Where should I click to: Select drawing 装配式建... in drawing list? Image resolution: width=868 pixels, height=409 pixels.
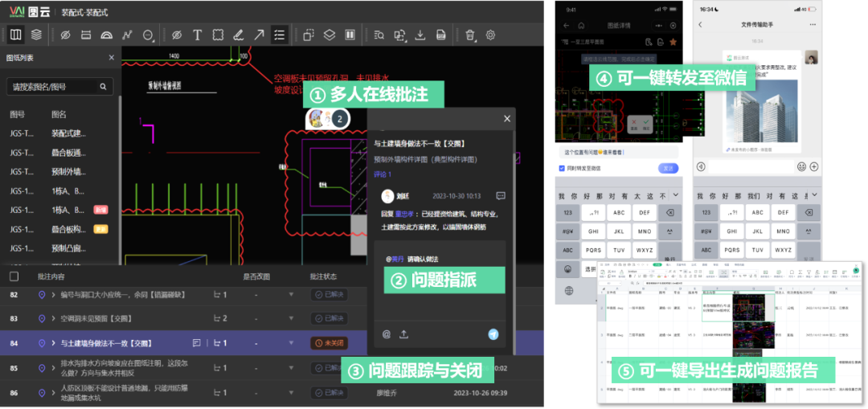click(68, 133)
